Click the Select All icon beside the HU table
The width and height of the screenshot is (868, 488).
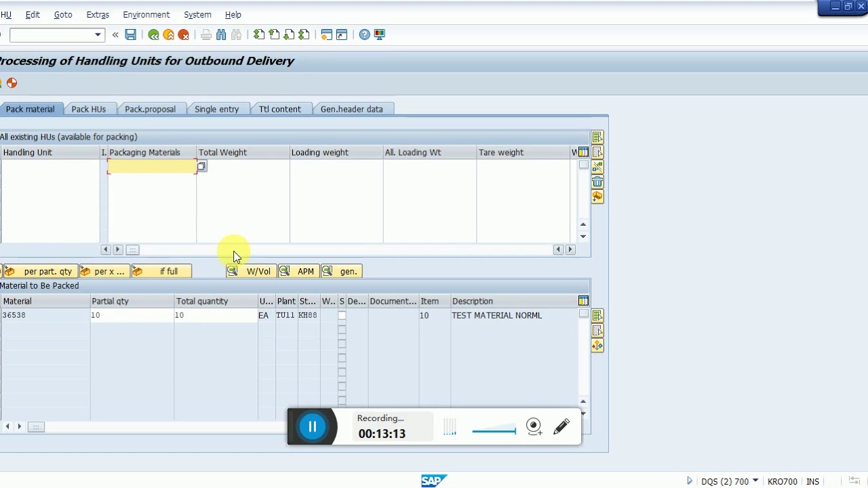597,138
